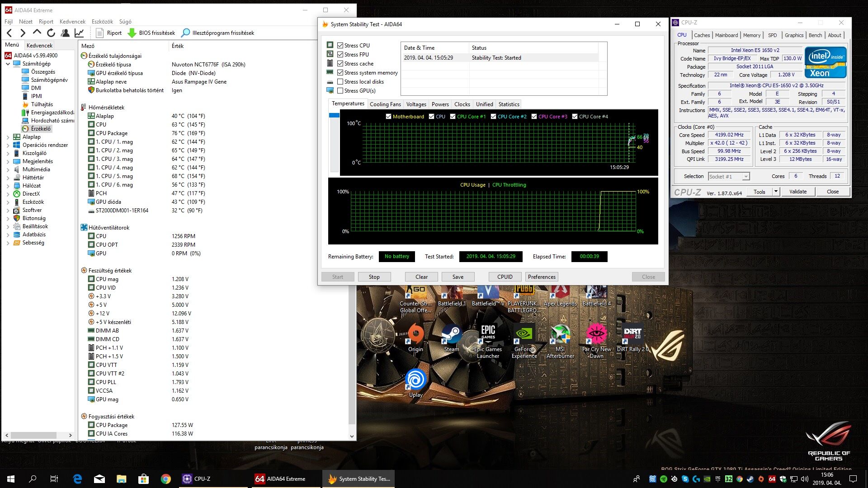Switch to the Kedvencek tab in AIDA64
Viewport: 868px width, 488px height.
(x=39, y=45)
